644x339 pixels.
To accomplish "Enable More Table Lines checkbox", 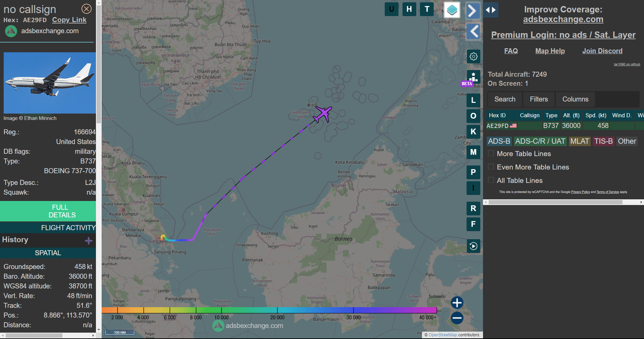I will pyautogui.click(x=491, y=153).
